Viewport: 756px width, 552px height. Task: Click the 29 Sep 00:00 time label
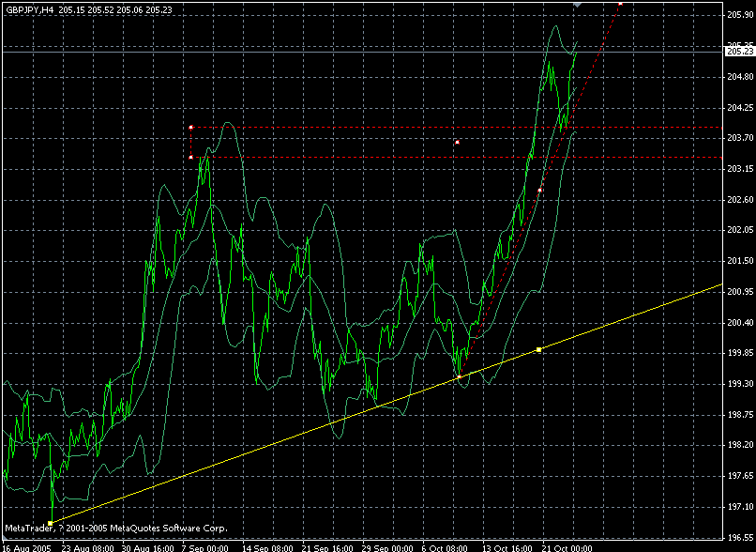[x=387, y=548]
